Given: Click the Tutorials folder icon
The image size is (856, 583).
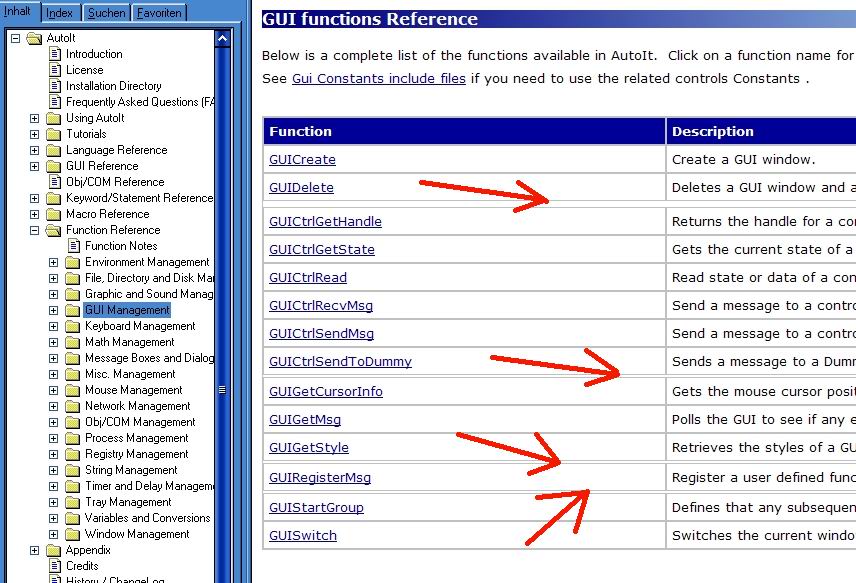Looking at the screenshot, I should pos(54,134).
